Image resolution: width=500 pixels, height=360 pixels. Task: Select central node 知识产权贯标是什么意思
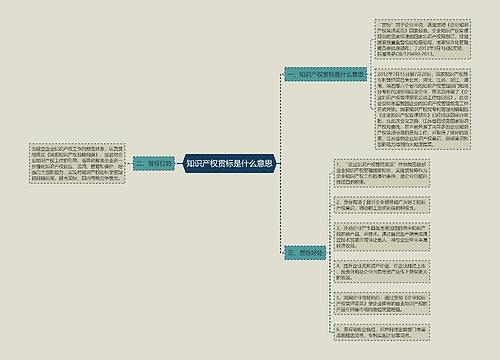click(x=229, y=163)
